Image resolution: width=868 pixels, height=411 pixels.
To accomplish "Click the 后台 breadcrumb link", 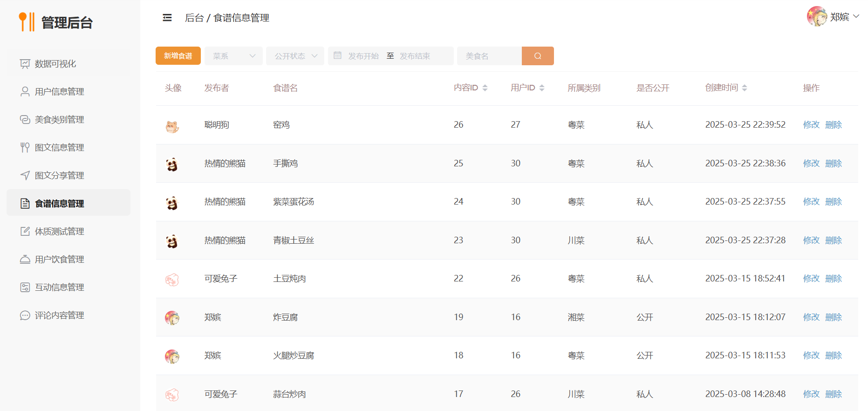I will pos(194,18).
